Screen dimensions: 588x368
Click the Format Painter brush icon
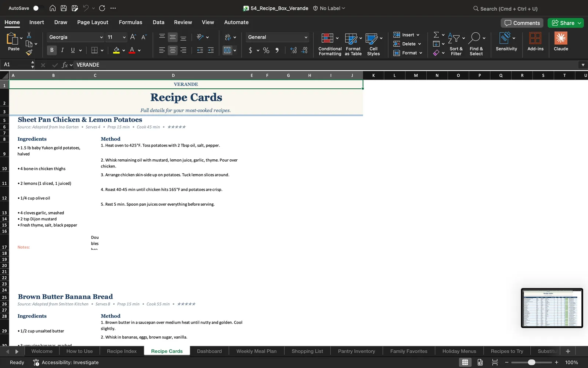(29, 53)
